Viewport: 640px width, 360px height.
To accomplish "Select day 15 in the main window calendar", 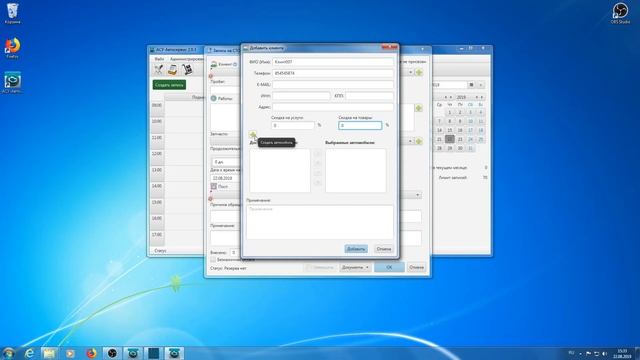I will [x=449, y=130].
